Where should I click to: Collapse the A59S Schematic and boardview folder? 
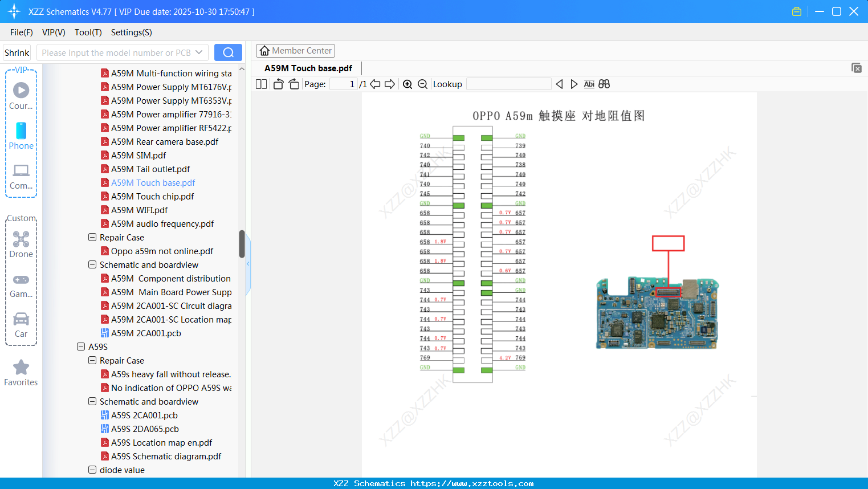tap(92, 401)
